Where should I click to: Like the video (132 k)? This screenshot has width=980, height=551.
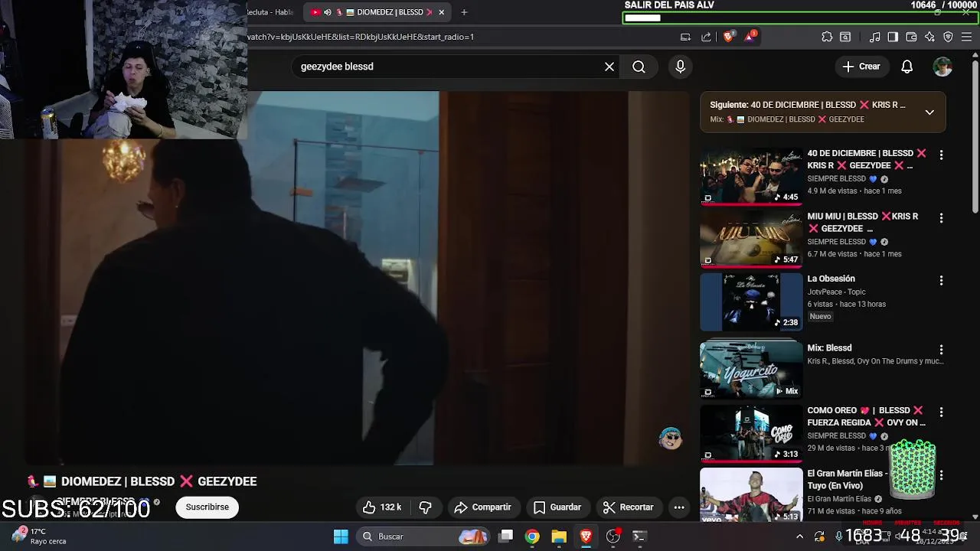[x=382, y=507]
